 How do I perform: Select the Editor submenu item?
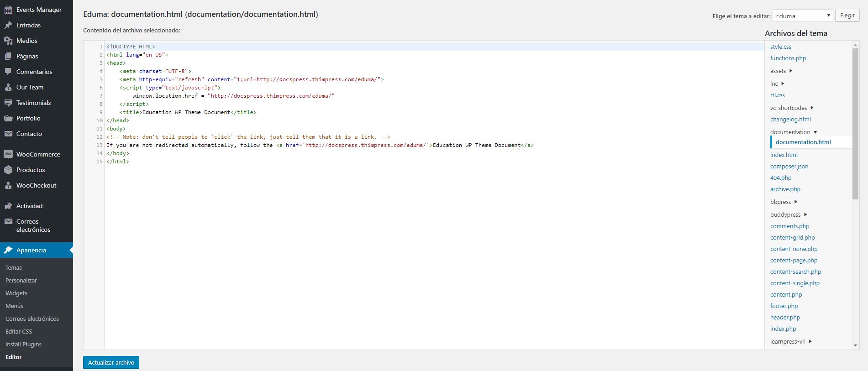pyautogui.click(x=14, y=357)
